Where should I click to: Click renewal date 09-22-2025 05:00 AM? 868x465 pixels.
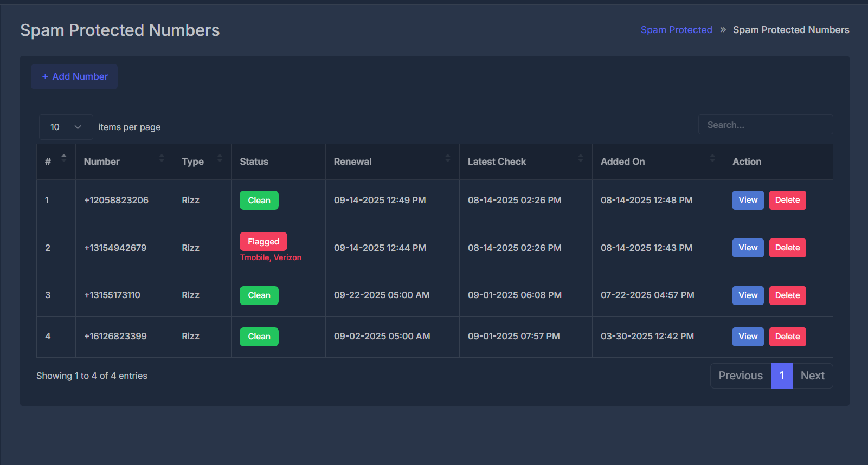click(382, 295)
